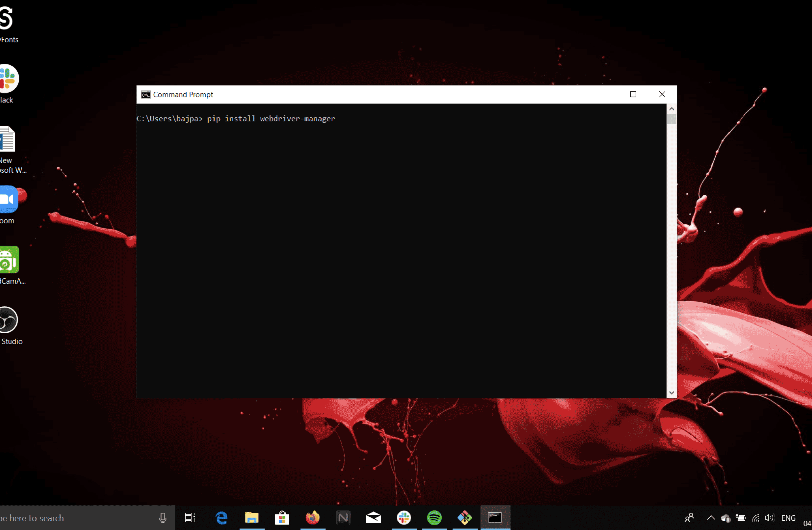This screenshot has width=812, height=530.
Task: Show hidden system tray icons
Action: [x=711, y=518]
